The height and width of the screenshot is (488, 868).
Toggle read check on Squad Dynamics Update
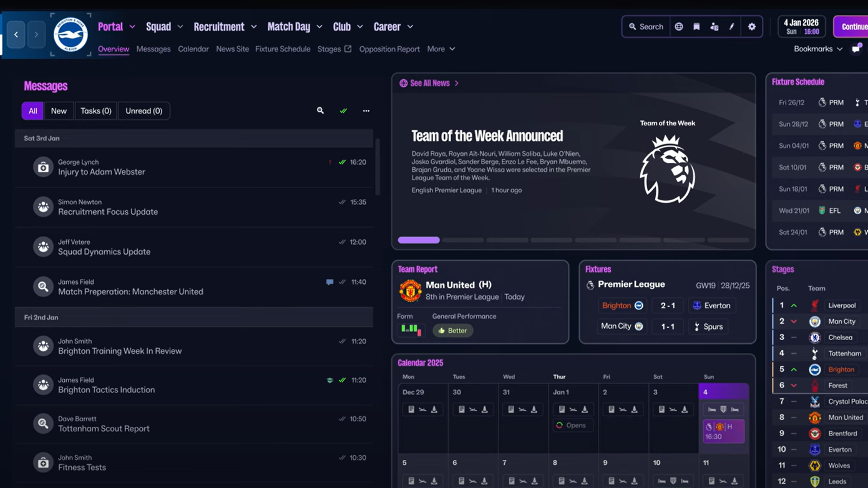click(x=342, y=242)
